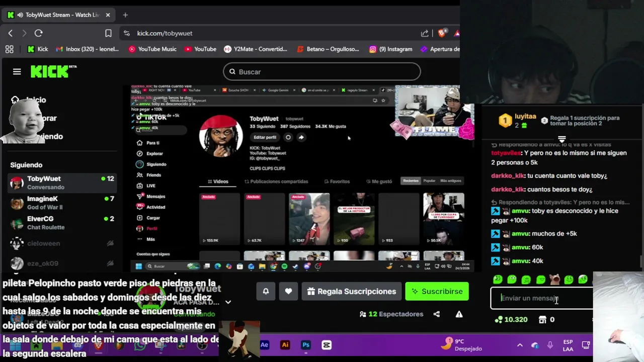Open TobyWuet channel in Siguiendo list

[62, 183]
